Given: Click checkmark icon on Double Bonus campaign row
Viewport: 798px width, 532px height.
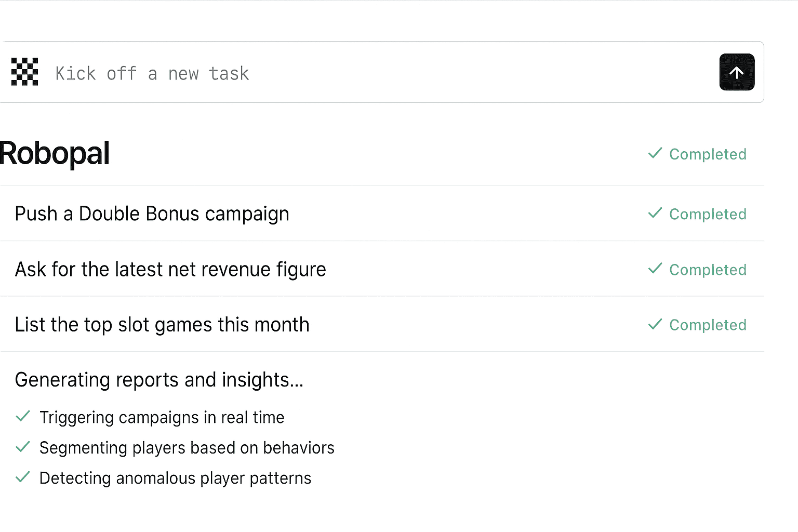Looking at the screenshot, I should click(655, 213).
